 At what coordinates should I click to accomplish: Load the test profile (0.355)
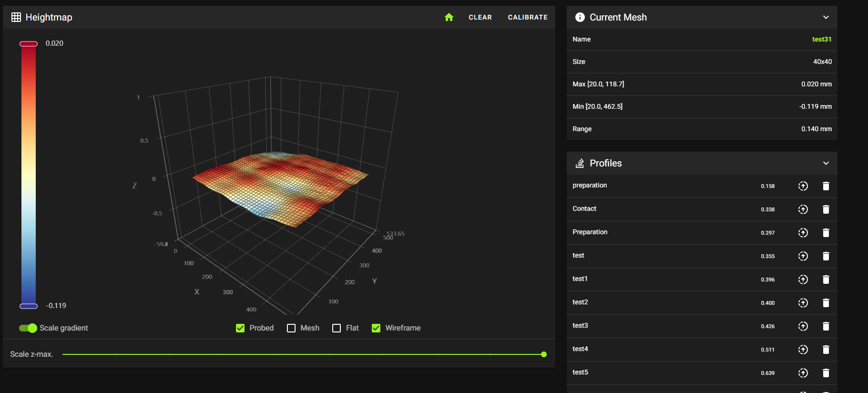[x=803, y=256]
